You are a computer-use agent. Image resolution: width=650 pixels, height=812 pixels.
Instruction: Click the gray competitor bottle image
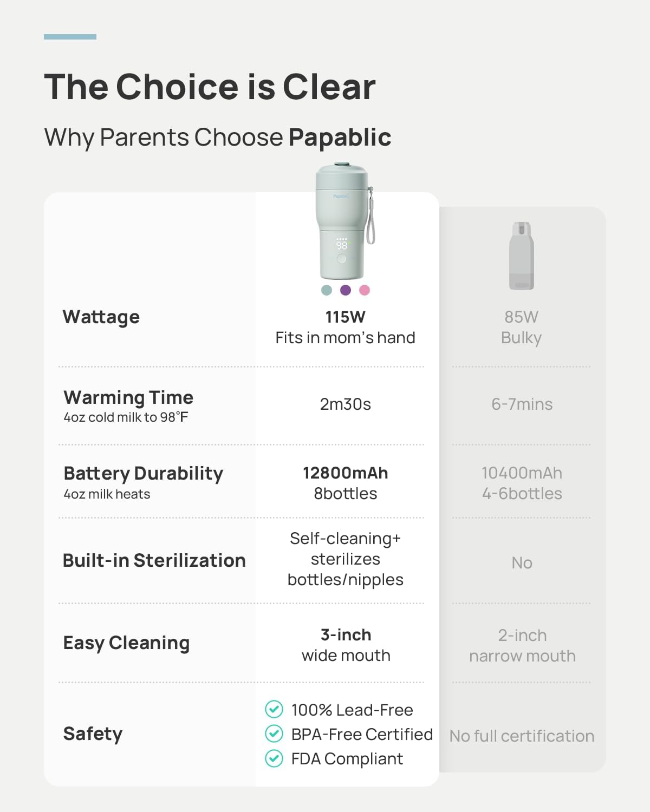point(522,256)
